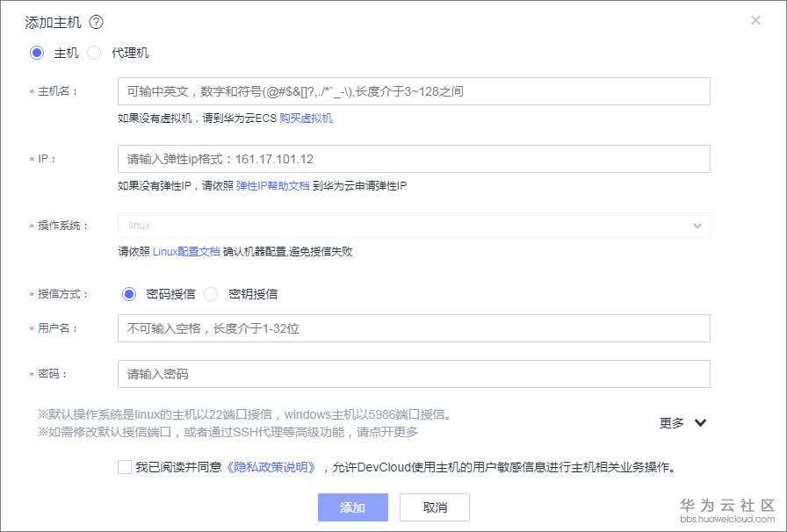Click the dropdown arrow on the 操作系统 field
Screen dimensions: 787x532
point(698,226)
